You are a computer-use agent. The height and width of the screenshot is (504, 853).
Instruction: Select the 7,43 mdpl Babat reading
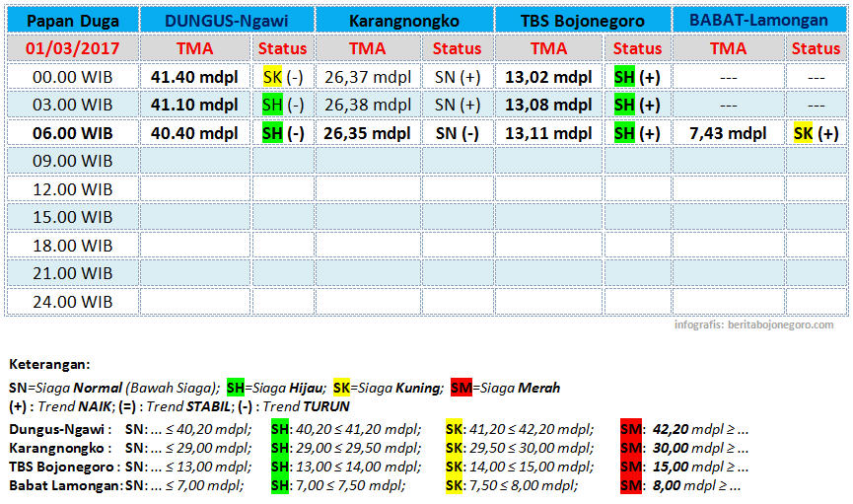[x=728, y=133]
